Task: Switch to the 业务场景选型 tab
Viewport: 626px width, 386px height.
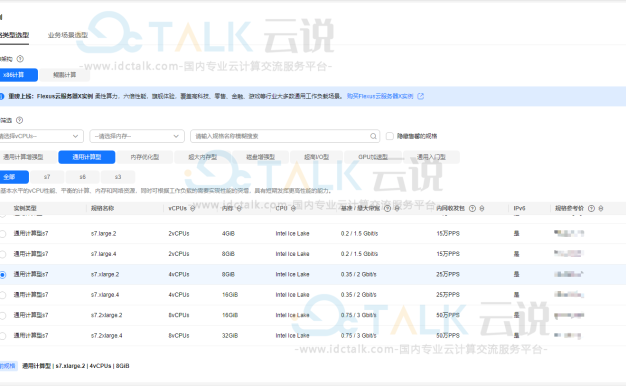Action: [x=68, y=35]
